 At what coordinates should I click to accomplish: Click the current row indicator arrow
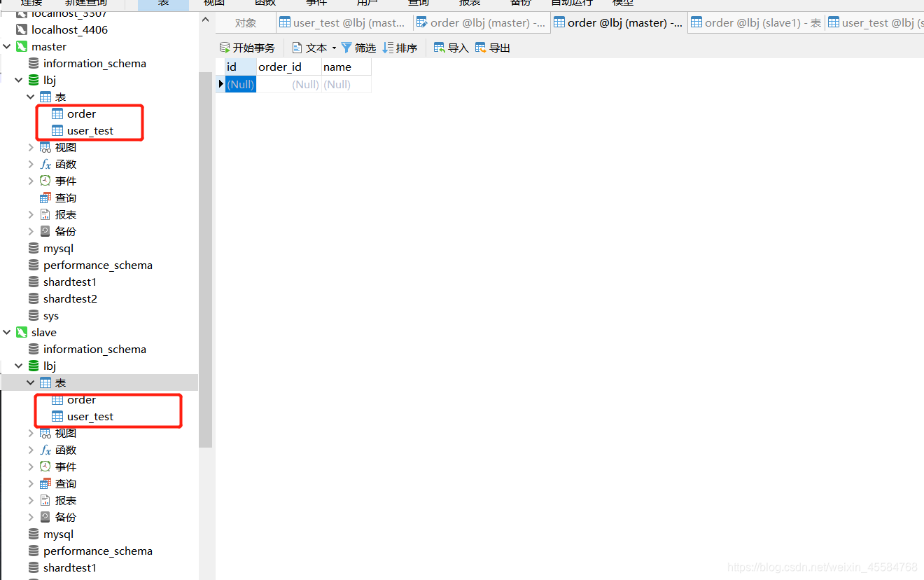tap(221, 84)
